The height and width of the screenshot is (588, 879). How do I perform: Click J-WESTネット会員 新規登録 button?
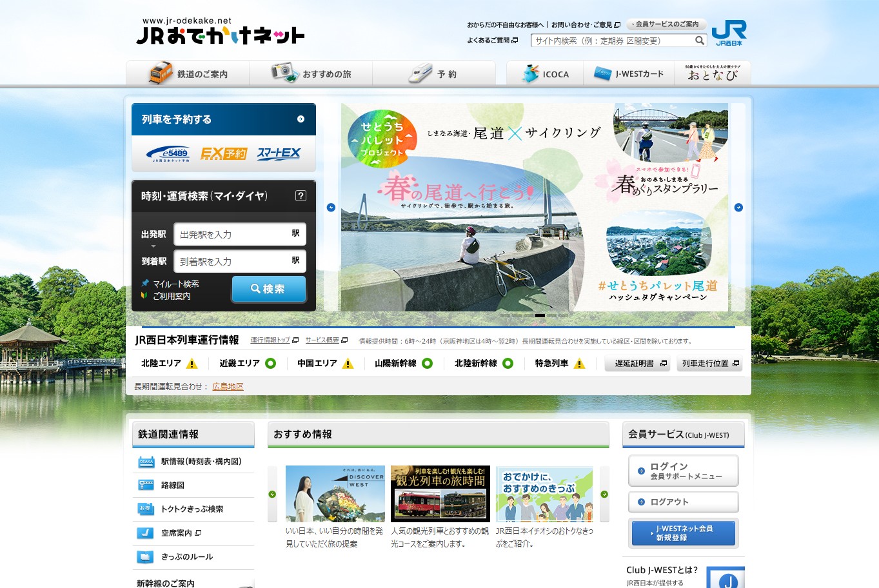click(x=684, y=533)
